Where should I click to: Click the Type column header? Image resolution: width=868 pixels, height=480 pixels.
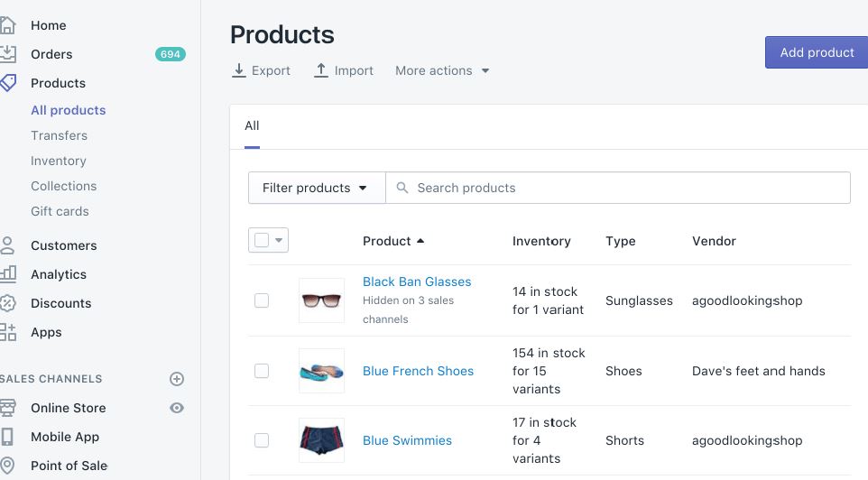pyautogui.click(x=621, y=242)
